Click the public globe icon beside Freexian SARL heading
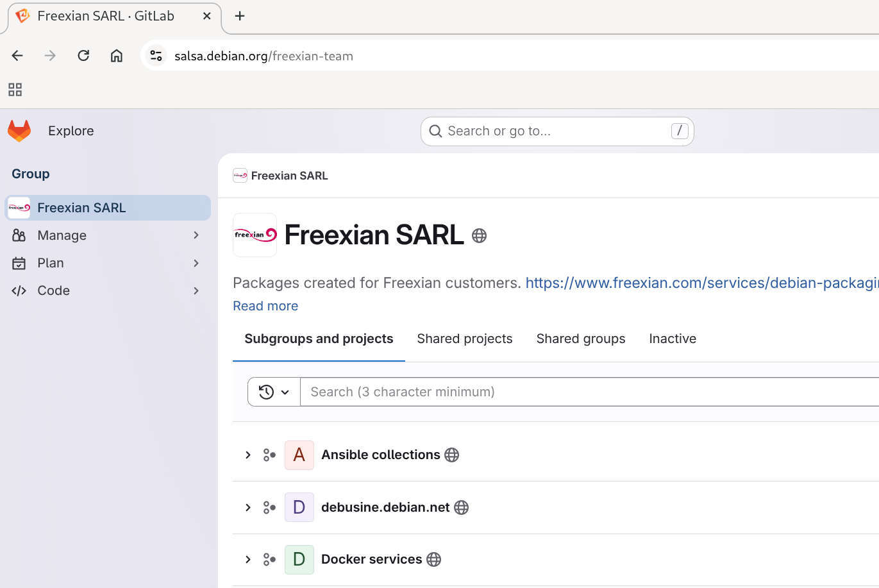879x588 pixels. click(x=479, y=235)
